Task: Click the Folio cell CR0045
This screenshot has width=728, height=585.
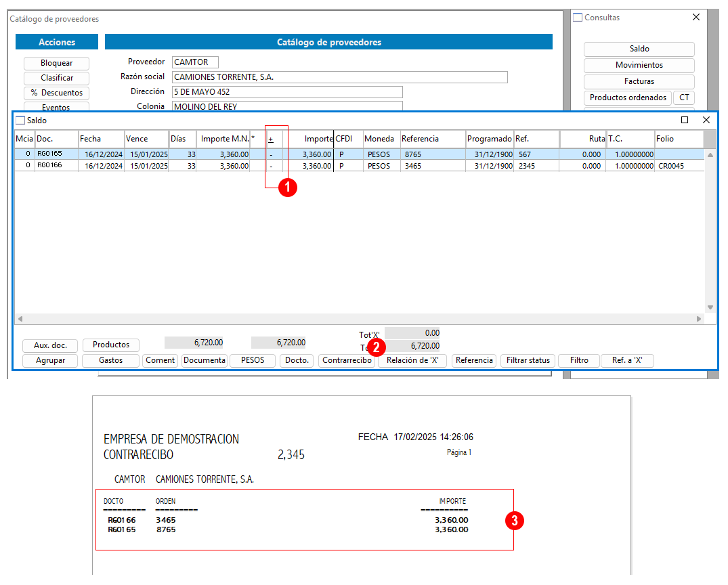Action: [x=679, y=166]
